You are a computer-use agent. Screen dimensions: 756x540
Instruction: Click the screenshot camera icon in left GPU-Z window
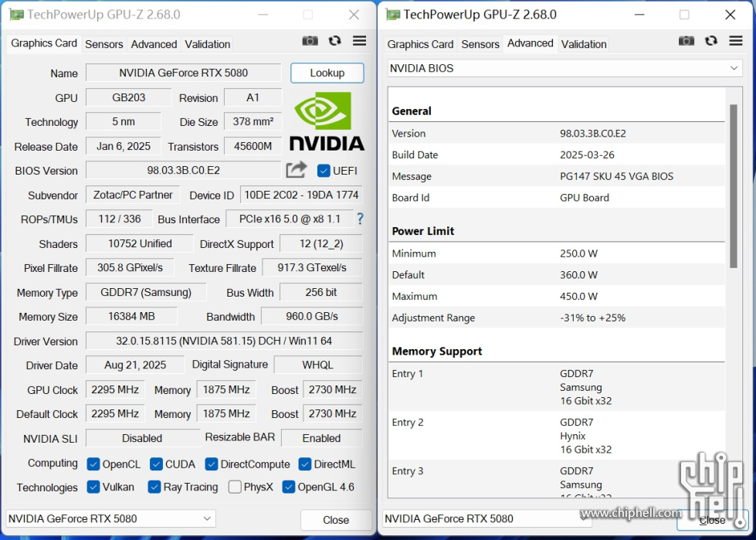tap(310, 41)
